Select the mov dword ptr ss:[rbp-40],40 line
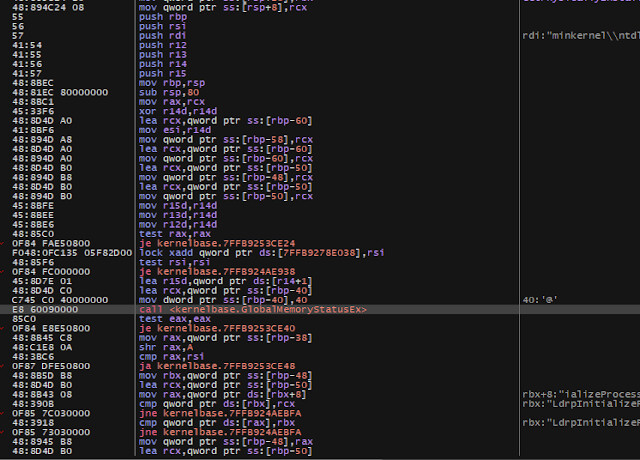 [208, 297]
